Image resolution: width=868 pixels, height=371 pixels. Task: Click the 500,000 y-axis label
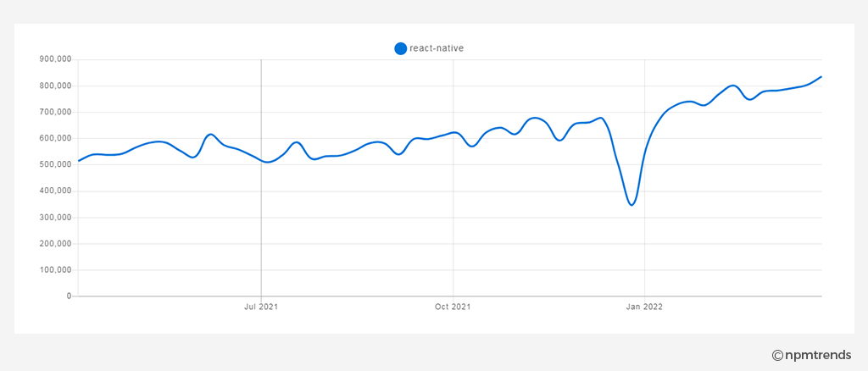(55, 165)
